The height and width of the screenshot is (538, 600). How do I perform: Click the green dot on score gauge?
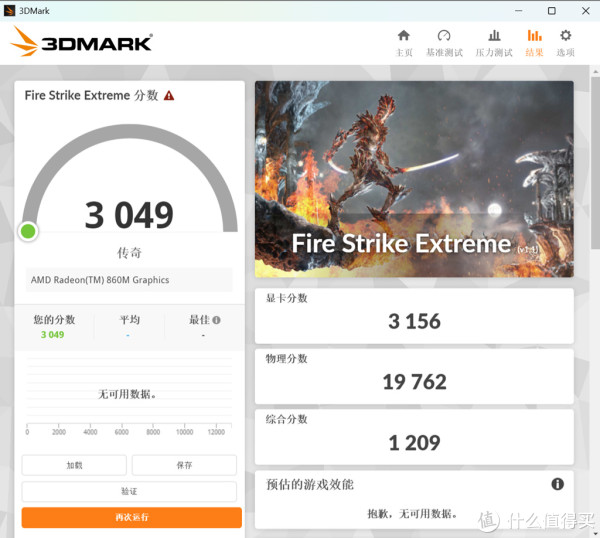tap(28, 232)
